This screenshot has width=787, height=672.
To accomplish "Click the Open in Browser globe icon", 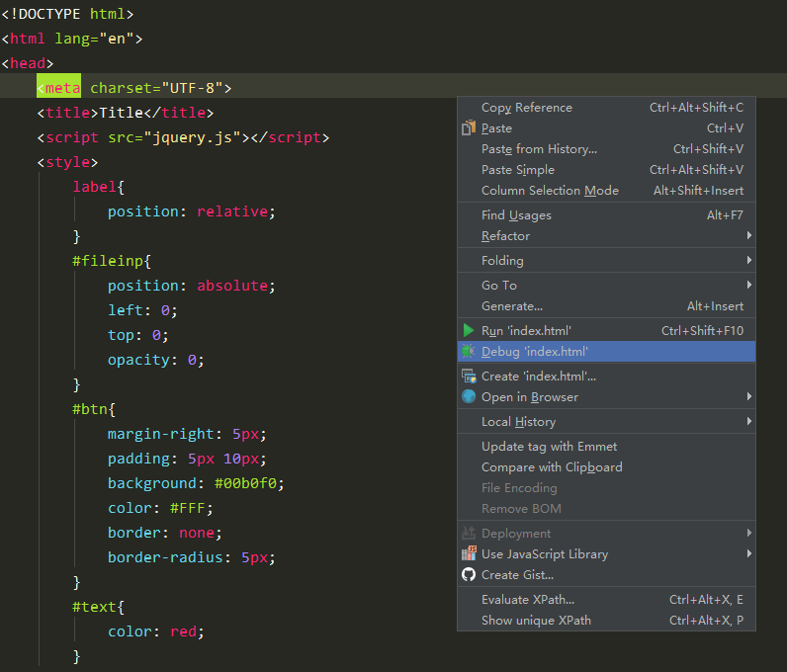I will click(469, 396).
